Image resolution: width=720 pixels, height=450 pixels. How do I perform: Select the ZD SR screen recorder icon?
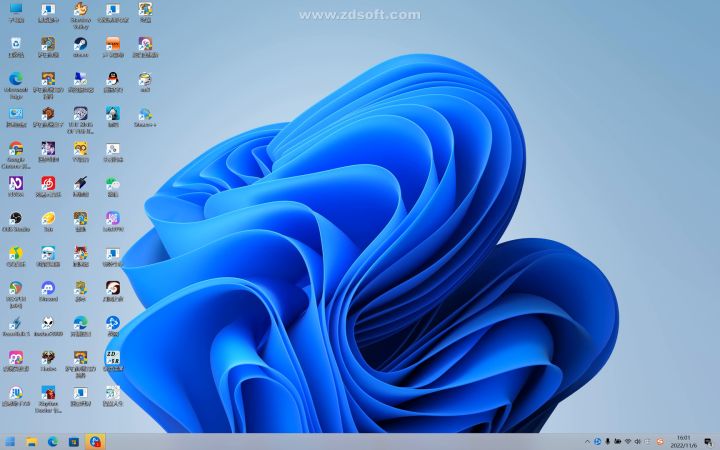pos(112,361)
